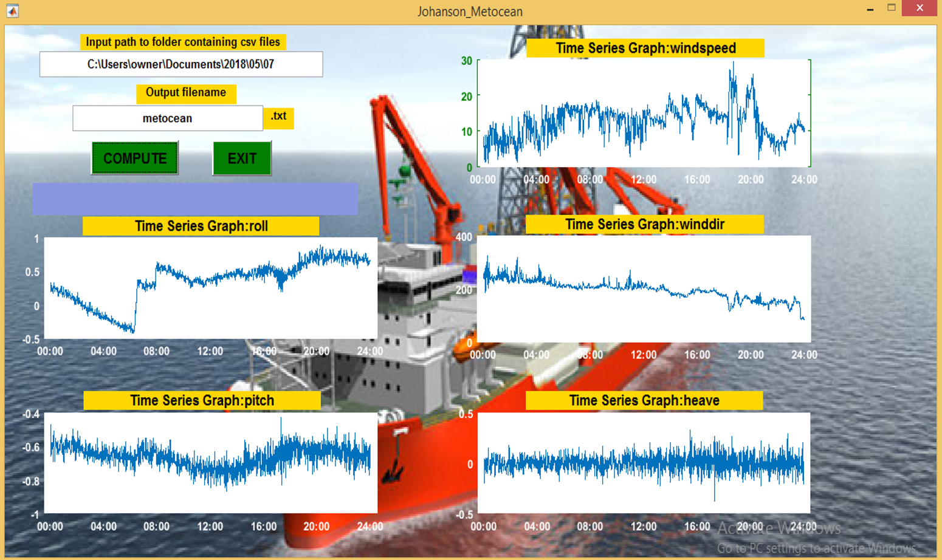This screenshot has width=942, height=560.
Task: Click the pitch time series plot
Action: click(211, 463)
